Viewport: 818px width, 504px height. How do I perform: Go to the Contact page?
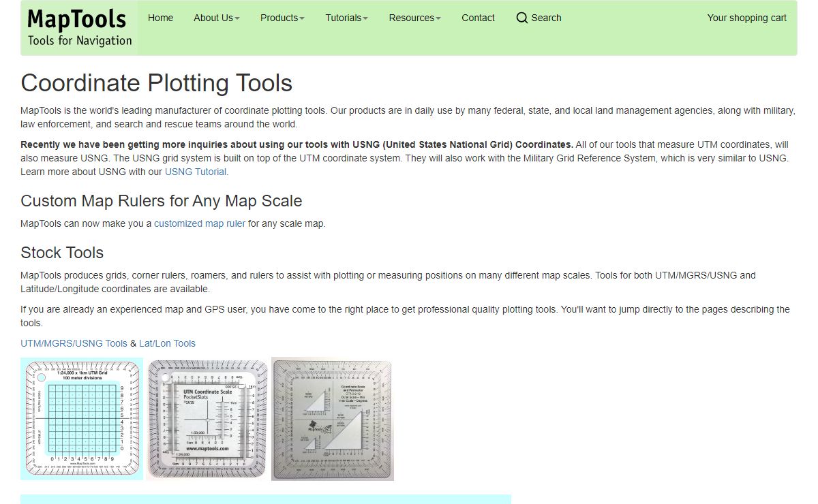478,18
